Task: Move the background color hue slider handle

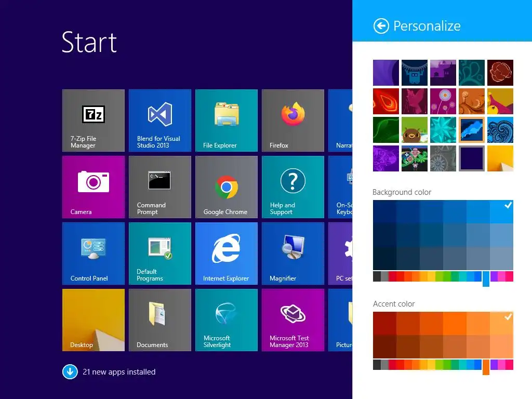Action: (x=486, y=278)
